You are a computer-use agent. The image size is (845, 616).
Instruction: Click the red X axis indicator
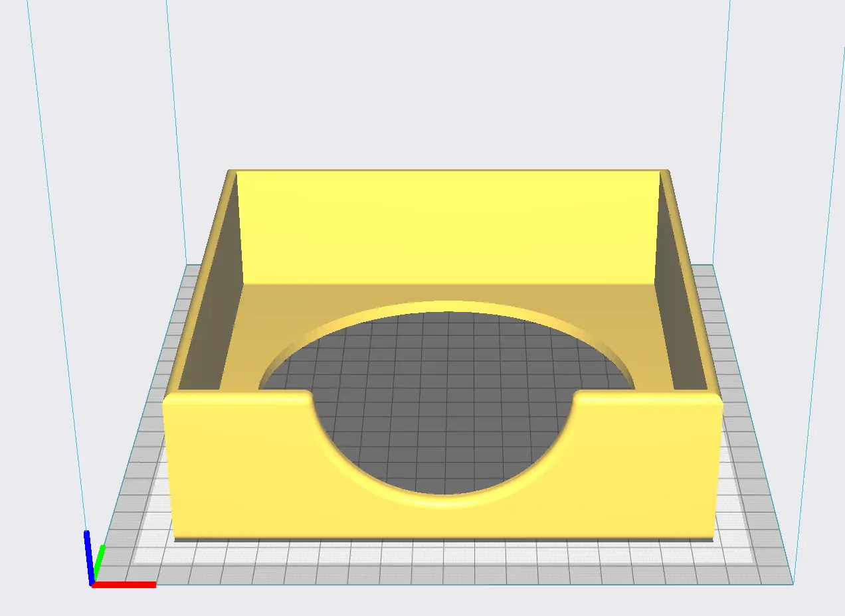pyautogui.click(x=124, y=584)
